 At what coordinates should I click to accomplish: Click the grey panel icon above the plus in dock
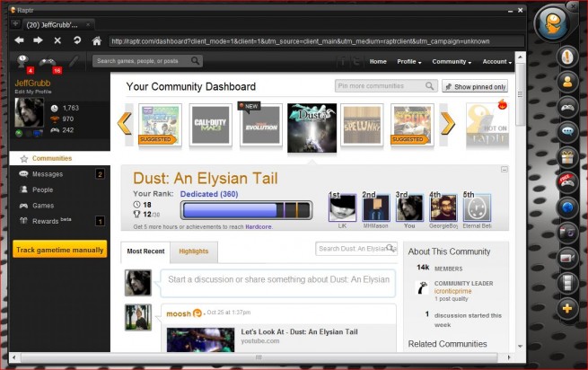coord(567,283)
